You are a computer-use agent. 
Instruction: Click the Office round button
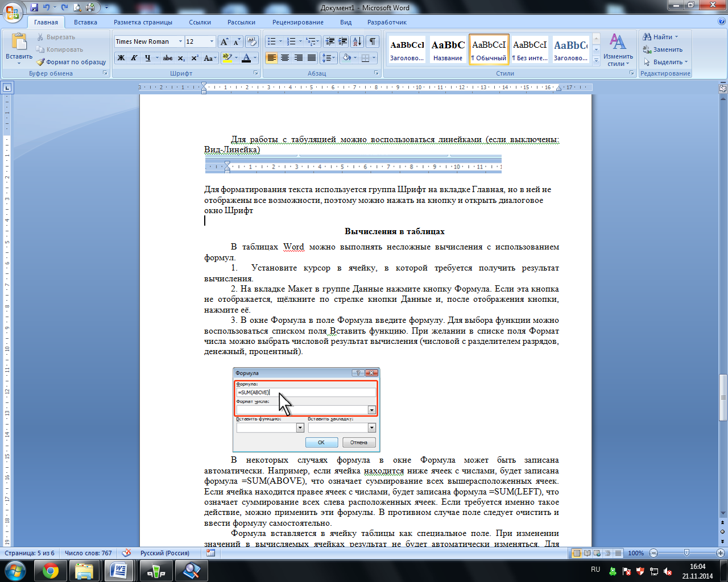pos(13,13)
